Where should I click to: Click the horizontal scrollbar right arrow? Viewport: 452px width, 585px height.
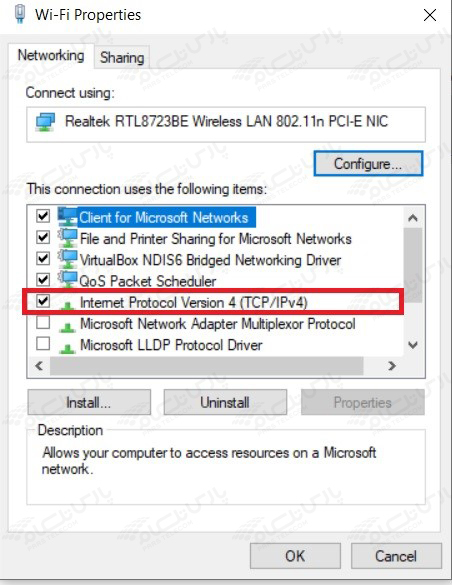click(392, 366)
